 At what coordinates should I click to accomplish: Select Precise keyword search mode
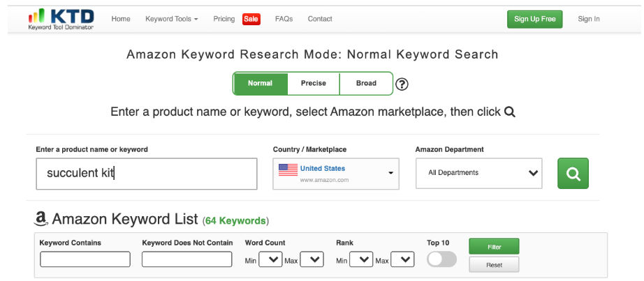314,83
